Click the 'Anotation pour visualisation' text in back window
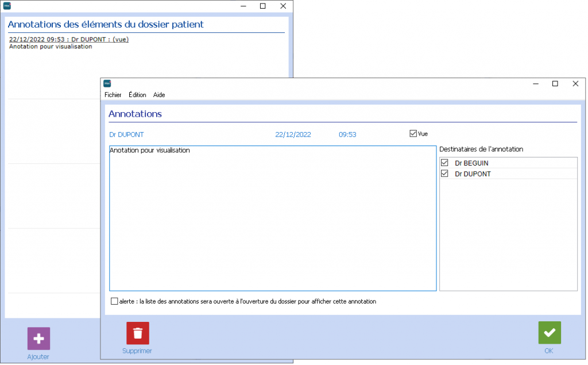The height and width of the screenshot is (365, 588). [x=51, y=47]
